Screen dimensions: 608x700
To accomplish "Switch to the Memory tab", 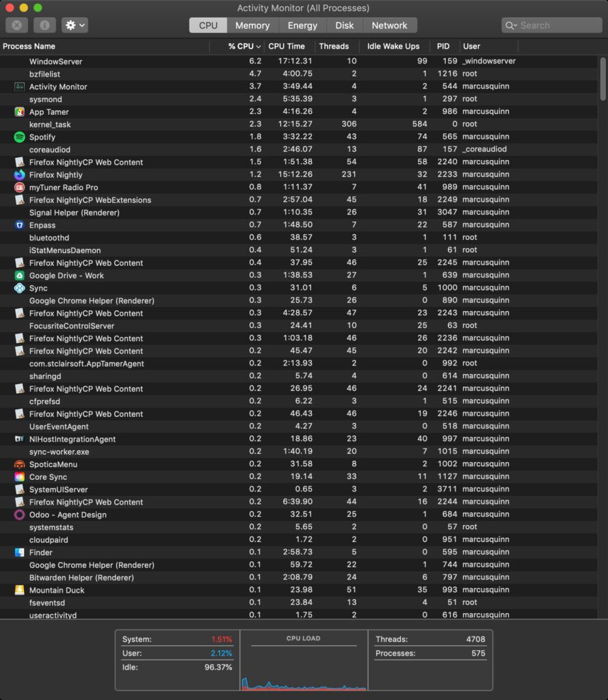I will click(x=252, y=25).
